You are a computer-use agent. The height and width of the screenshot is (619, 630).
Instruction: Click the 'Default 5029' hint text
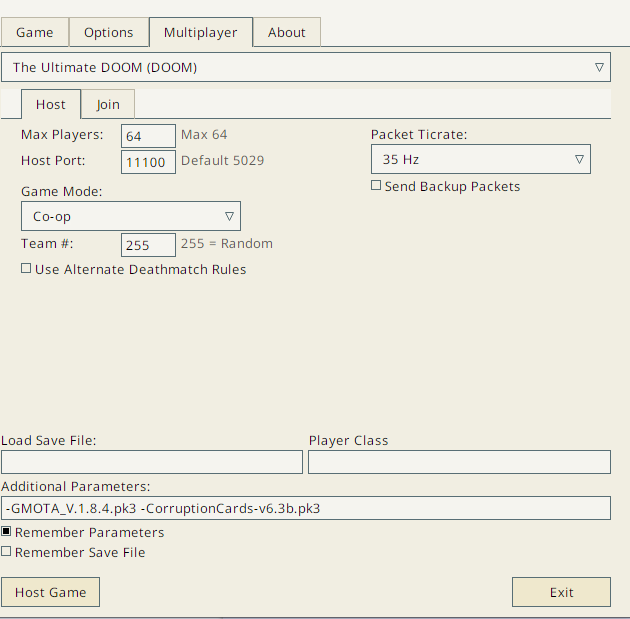(x=223, y=161)
